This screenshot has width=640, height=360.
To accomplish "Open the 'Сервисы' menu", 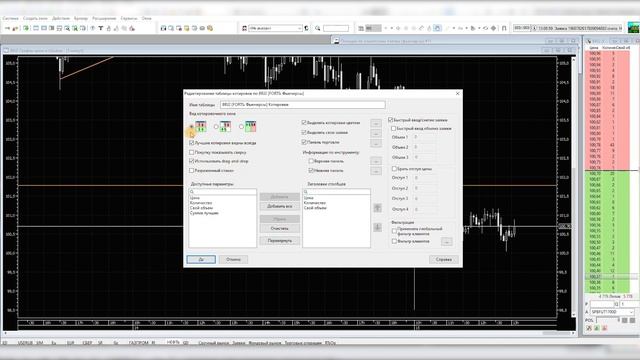I will pyautogui.click(x=129, y=18).
